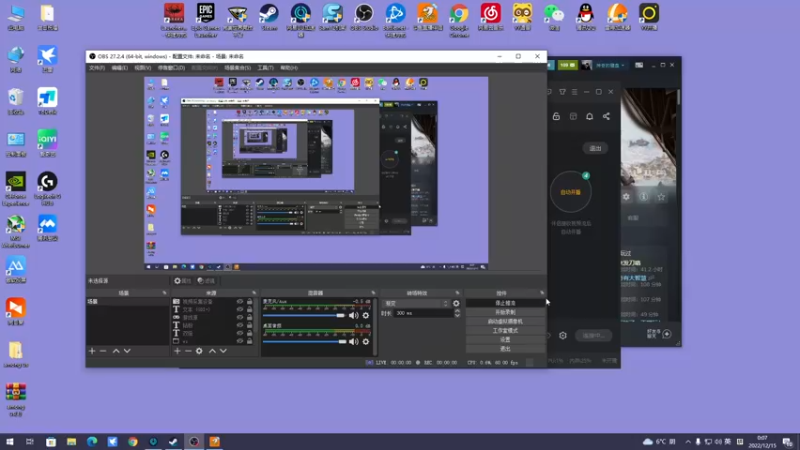Viewport: 800px width, 450px height.
Task: Open the scene transition type dropdown
Action: tap(415, 303)
